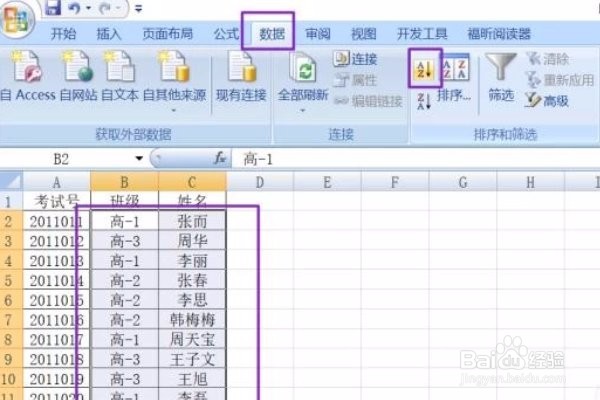Click the 高-3 cell in row 3
The width and height of the screenshot is (600, 400).
tap(124, 241)
